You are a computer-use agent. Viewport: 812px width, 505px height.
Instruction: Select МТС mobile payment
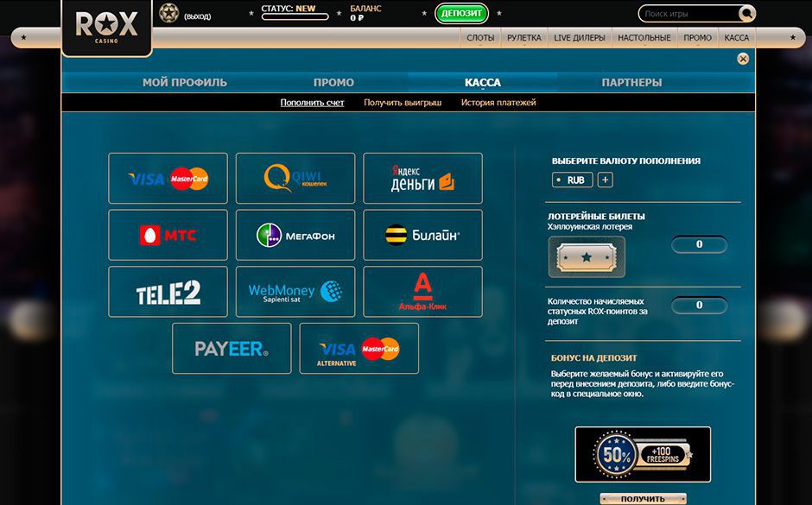point(168,235)
